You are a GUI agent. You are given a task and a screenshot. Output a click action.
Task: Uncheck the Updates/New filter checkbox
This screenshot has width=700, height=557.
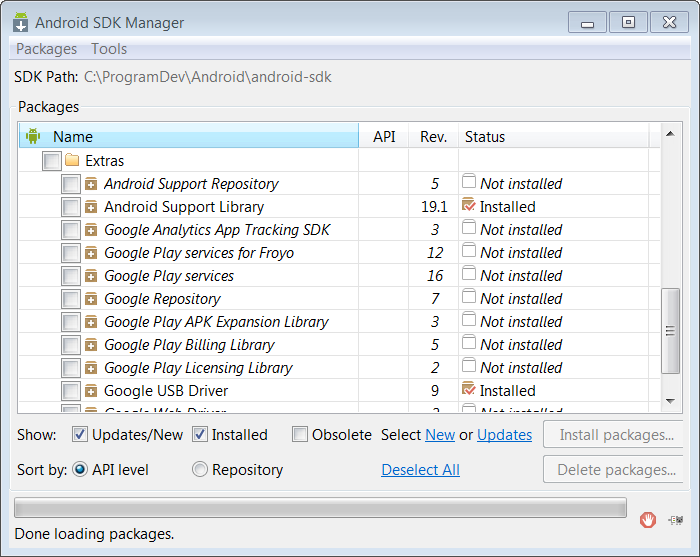[80, 434]
